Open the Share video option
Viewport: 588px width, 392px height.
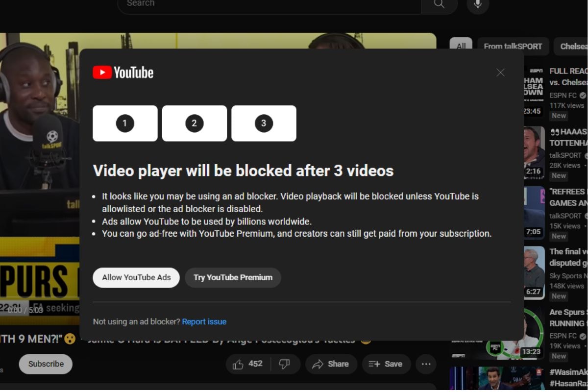coord(331,364)
